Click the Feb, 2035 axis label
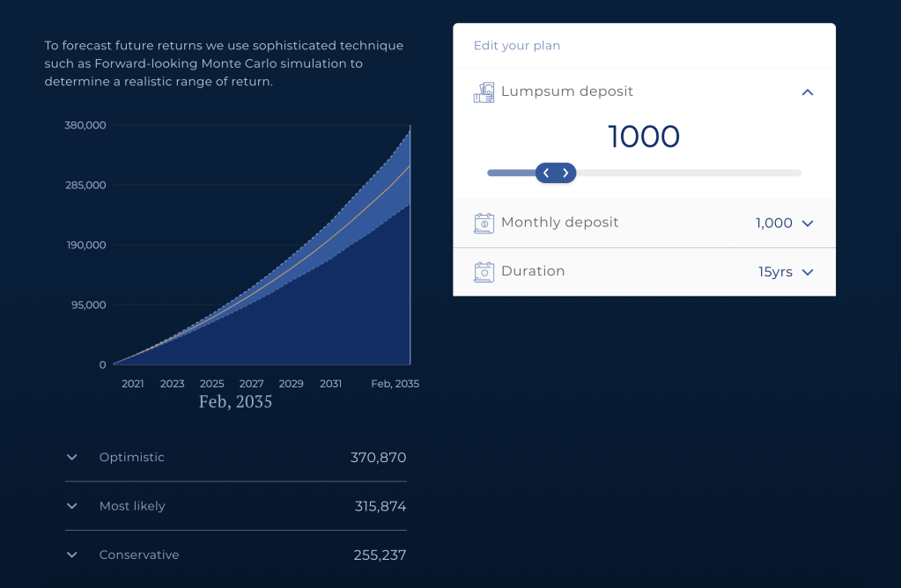 point(395,384)
